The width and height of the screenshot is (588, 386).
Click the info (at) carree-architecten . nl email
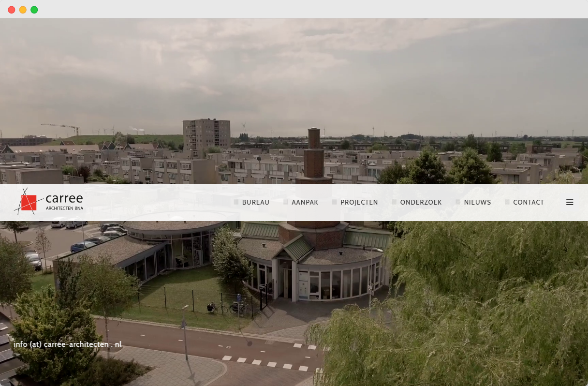(68, 344)
